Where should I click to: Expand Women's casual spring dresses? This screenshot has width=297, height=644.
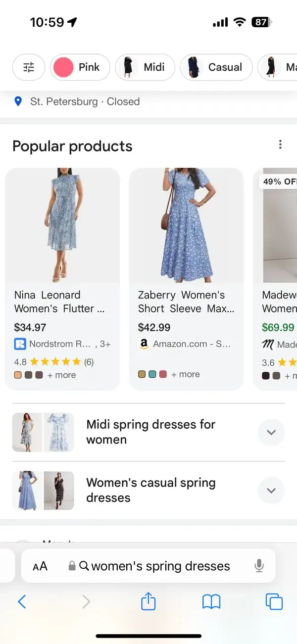coord(271,491)
